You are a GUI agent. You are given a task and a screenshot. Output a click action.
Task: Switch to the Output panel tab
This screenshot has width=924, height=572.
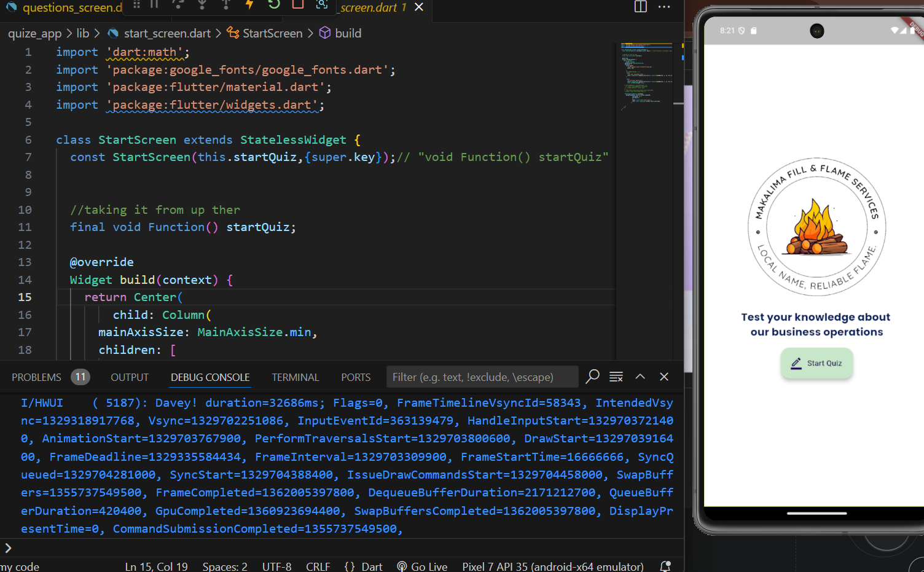coord(130,377)
